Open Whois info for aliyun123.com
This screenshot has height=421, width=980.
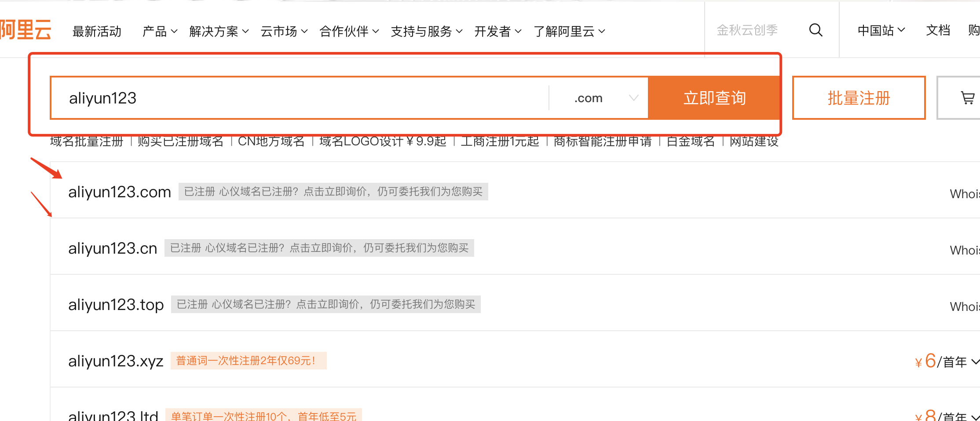964,194
